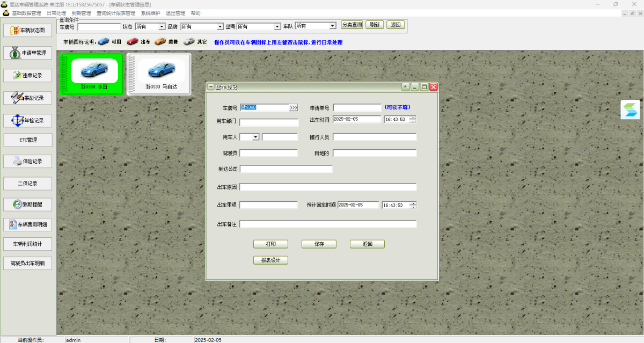Screen dimensions: 644x343
Task: Expand the 车队 dropdown filter
Action: coord(332,26)
